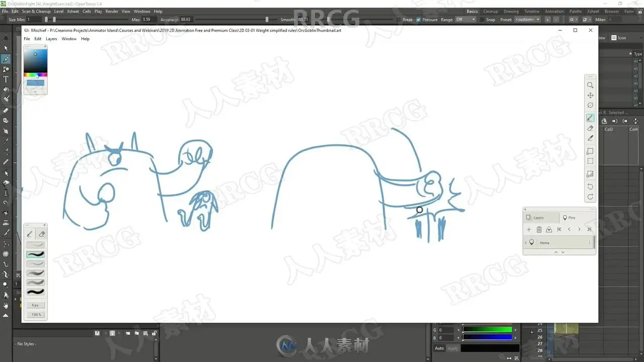Add a new pin with the plus icon
This screenshot has width=644, height=362.
529,229
